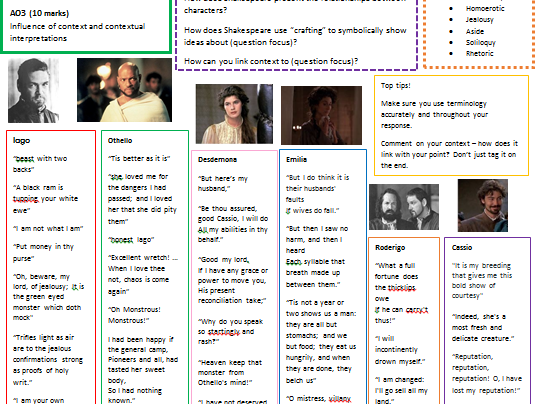Screen dimensions: 538x404
Task: Click the 'Excellent wretch!' quote
Action: [143, 274]
